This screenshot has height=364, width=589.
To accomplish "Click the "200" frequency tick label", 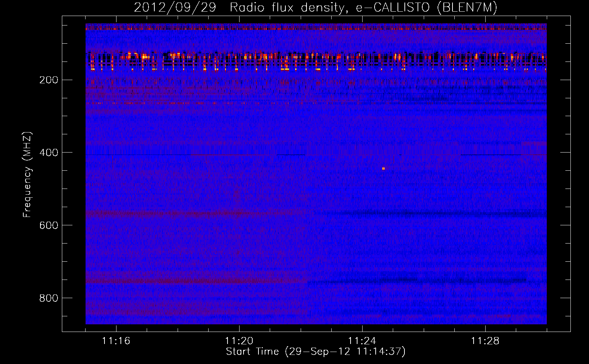I will (x=49, y=80).
